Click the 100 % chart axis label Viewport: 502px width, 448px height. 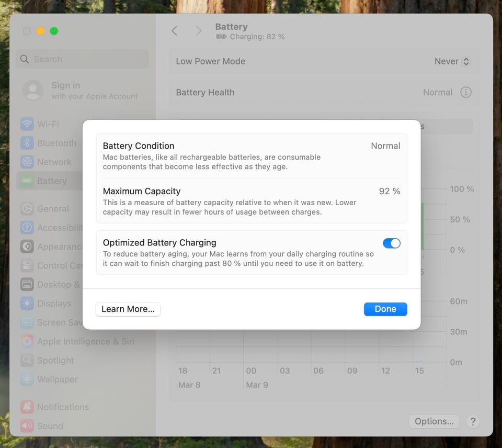[462, 189]
